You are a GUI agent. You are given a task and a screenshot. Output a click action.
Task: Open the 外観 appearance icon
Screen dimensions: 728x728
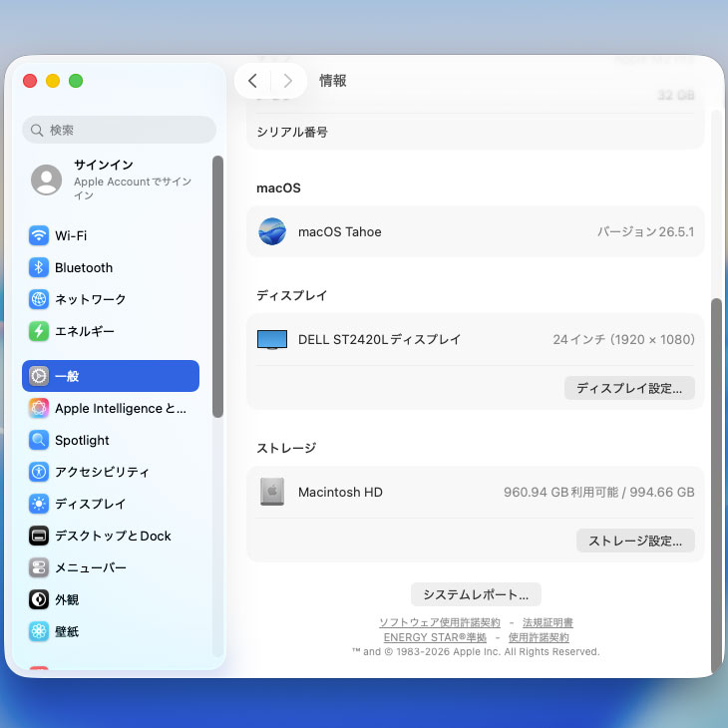click(x=39, y=599)
